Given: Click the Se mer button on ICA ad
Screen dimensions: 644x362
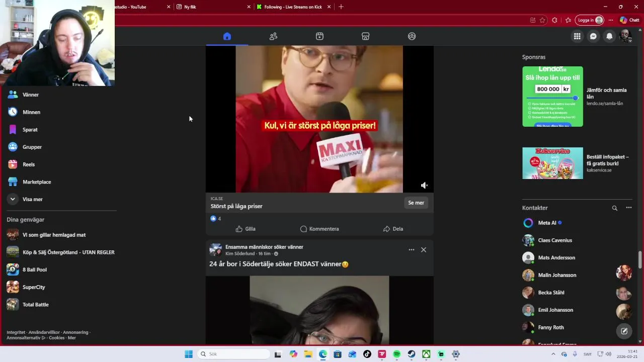Looking at the screenshot, I should coord(416,203).
